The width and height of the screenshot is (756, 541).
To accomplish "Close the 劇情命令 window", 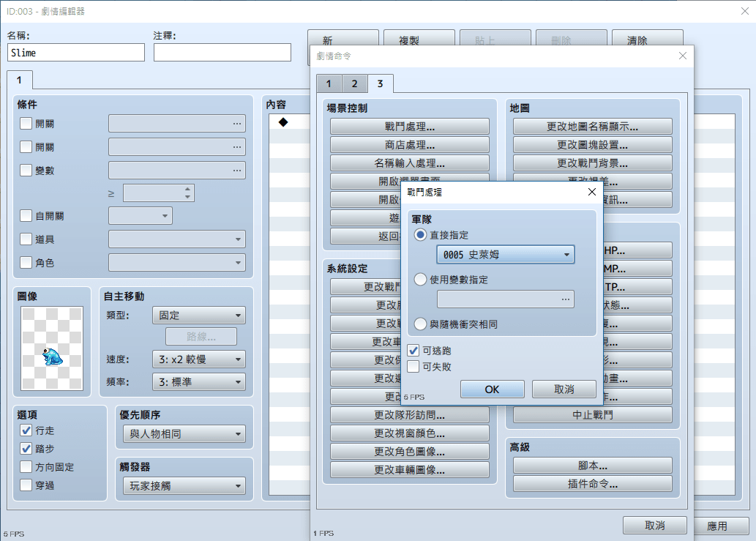I will click(682, 56).
